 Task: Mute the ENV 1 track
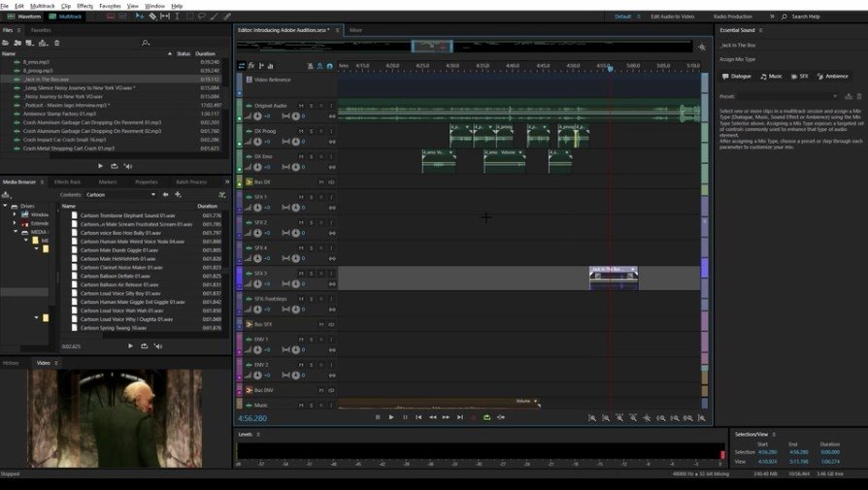coord(301,339)
